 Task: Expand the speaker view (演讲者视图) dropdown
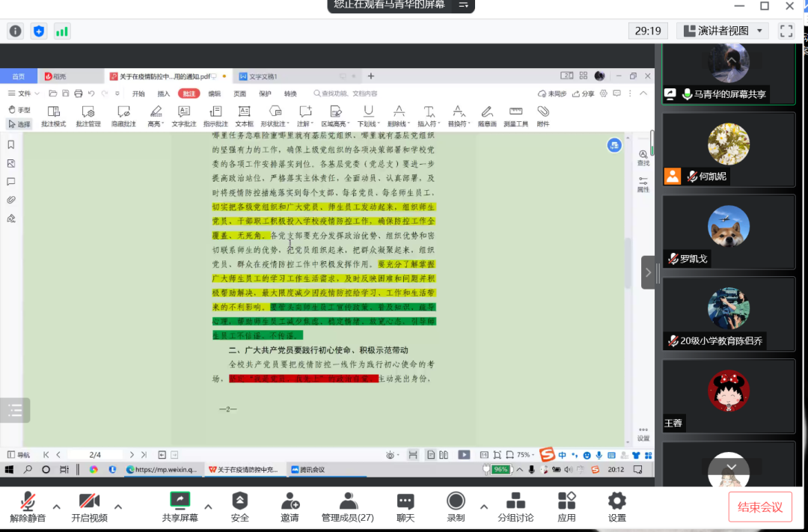(760, 31)
